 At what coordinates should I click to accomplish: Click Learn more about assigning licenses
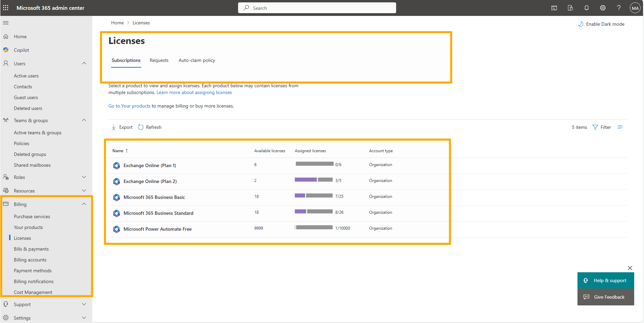(x=194, y=92)
